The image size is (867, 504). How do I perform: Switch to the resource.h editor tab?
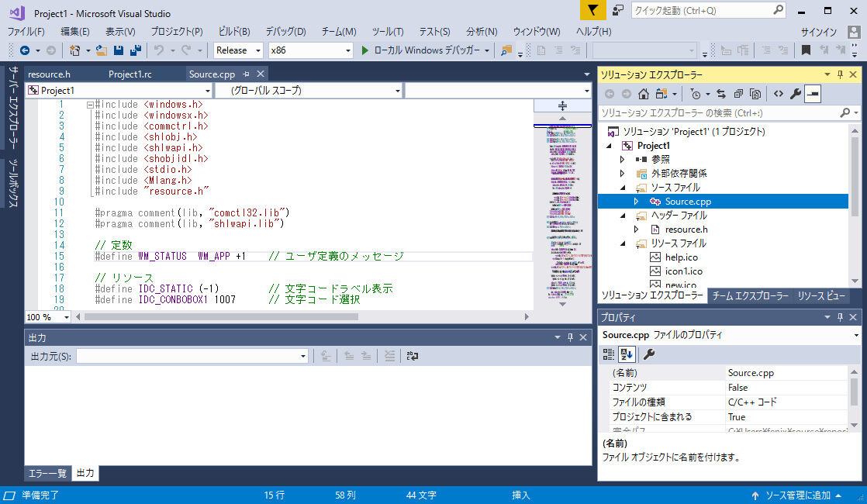pos(49,74)
